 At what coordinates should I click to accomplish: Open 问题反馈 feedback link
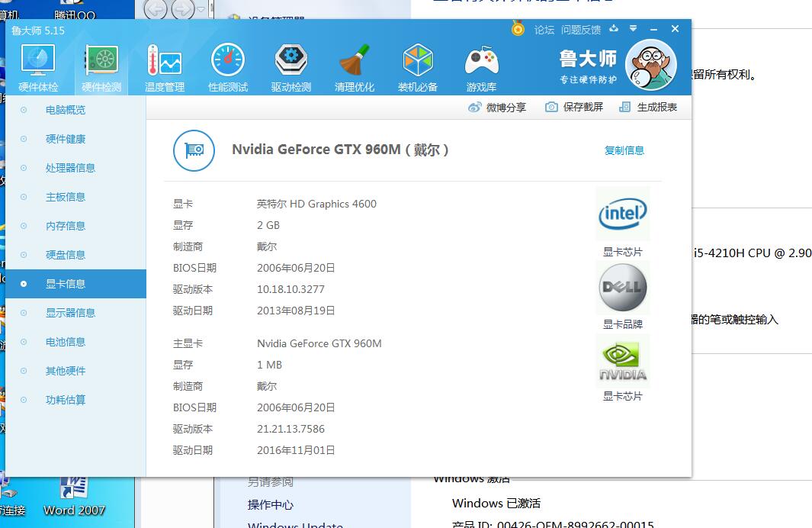tap(581, 30)
